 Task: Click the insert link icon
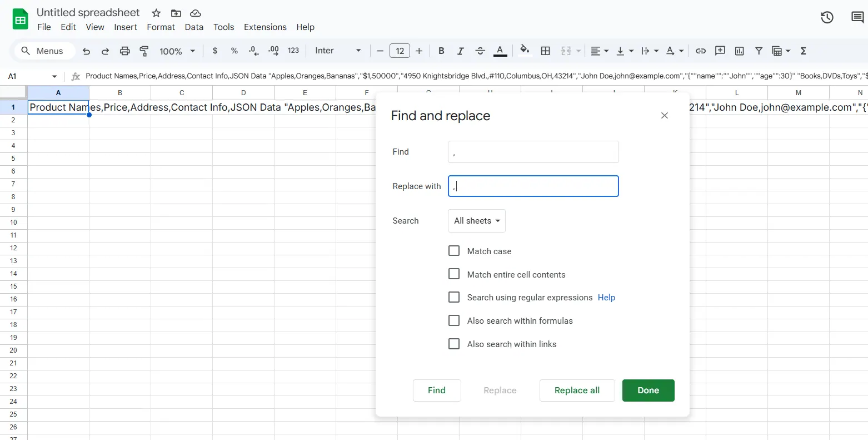701,51
